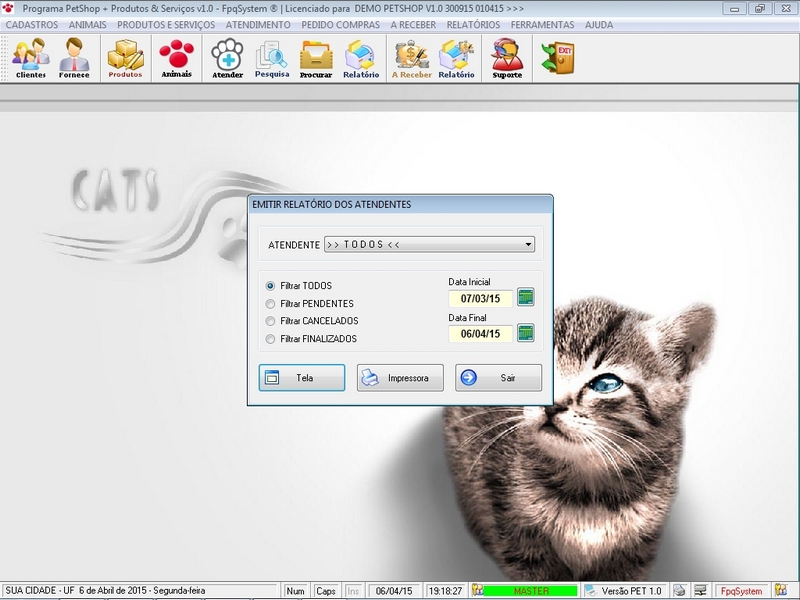Click the Tela button
The image size is (800, 600).
[x=302, y=378]
